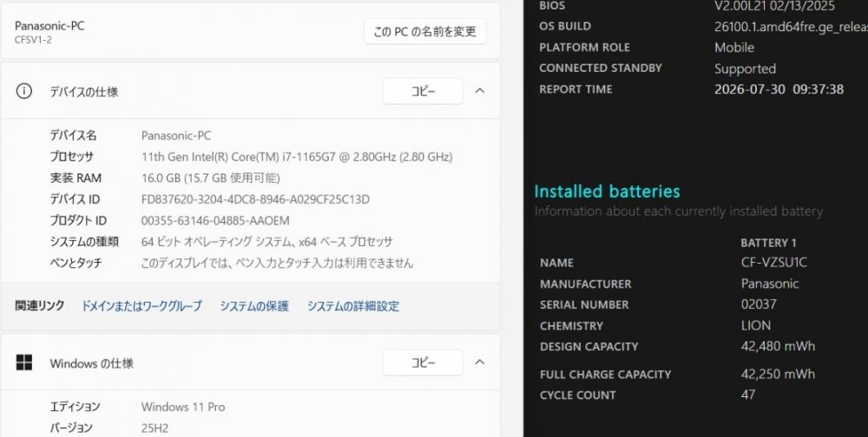
Task: Click the CONNECTED STANDBY label
Action: tap(601, 68)
